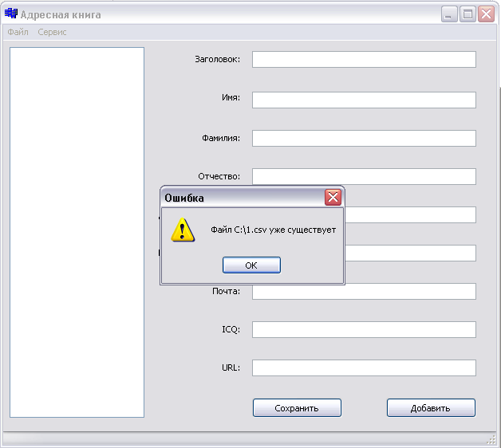The height and width of the screenshot is (448, 501).
Task: Click the URL: label
Action: pos(231,367)
